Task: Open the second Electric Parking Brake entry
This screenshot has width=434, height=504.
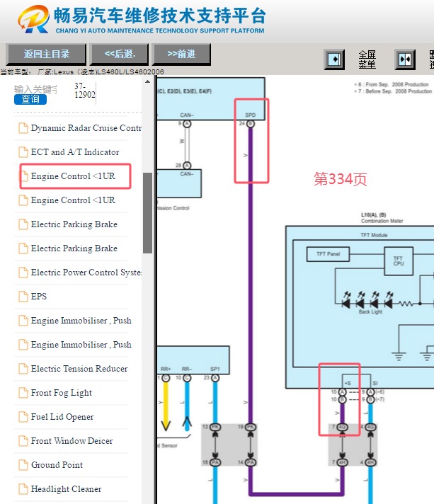Action: click(74, 248)
